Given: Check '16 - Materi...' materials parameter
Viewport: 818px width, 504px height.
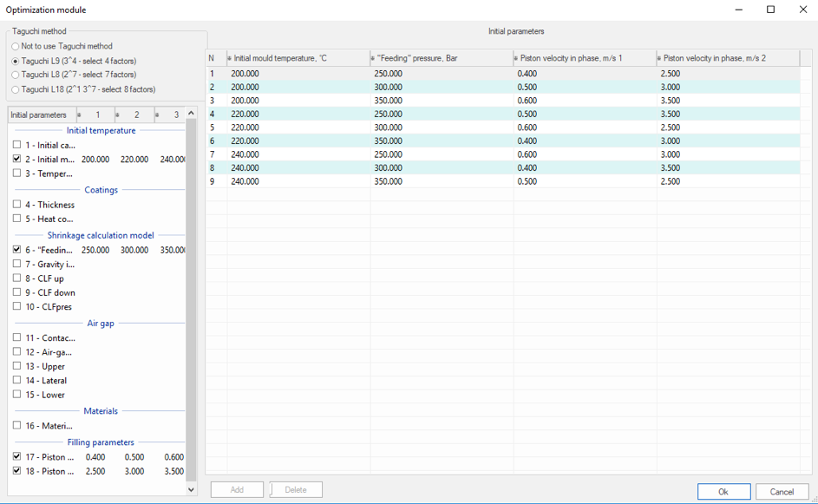Looking at the screenshot, I should coord(16,425).
